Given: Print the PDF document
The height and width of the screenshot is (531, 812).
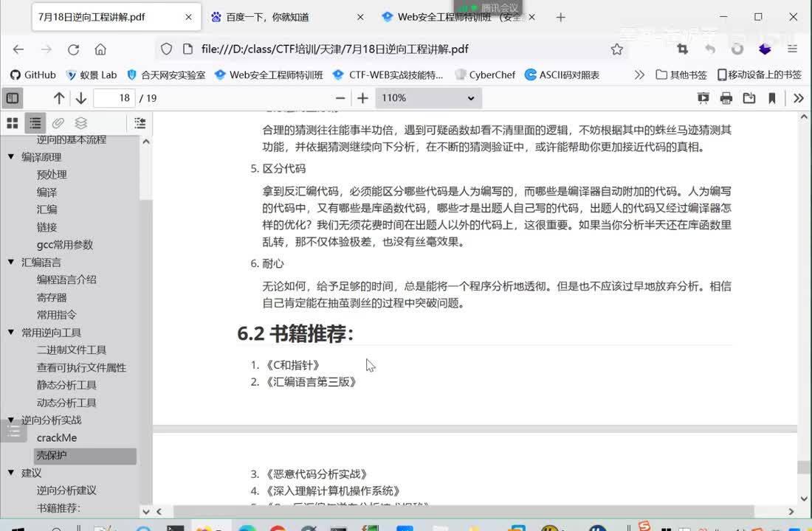Looking at the screenshot, I should pyautogui.click(x=726, y=98).
